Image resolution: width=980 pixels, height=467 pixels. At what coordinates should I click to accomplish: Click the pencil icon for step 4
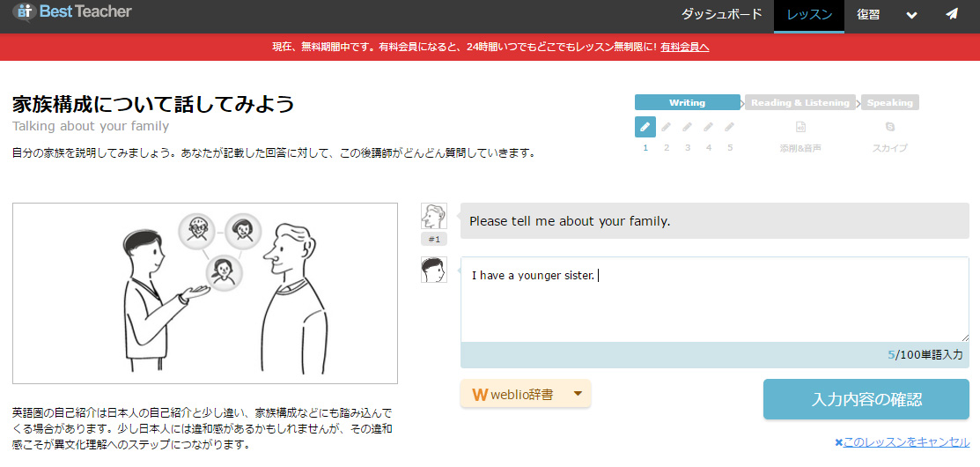click(709, 127)
